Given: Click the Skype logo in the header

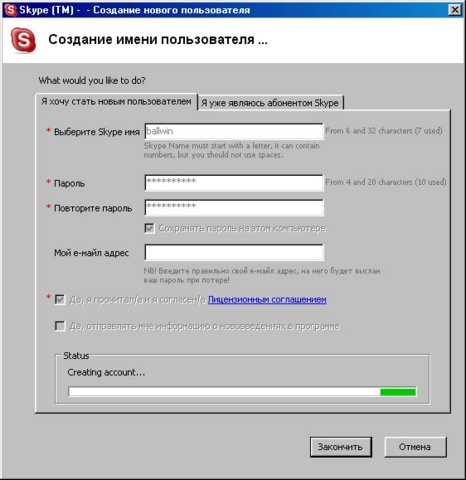Looking at the screenshot, I should (x=23, y=40).
